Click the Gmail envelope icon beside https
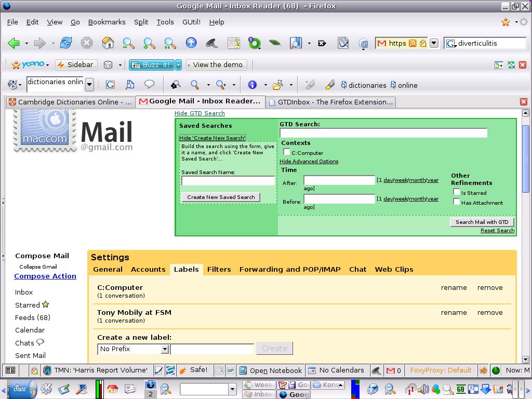532x399 pixels. pos(382,44)
